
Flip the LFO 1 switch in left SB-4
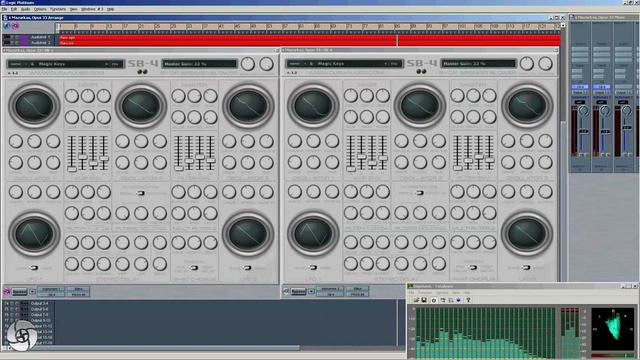coord(34,268)
